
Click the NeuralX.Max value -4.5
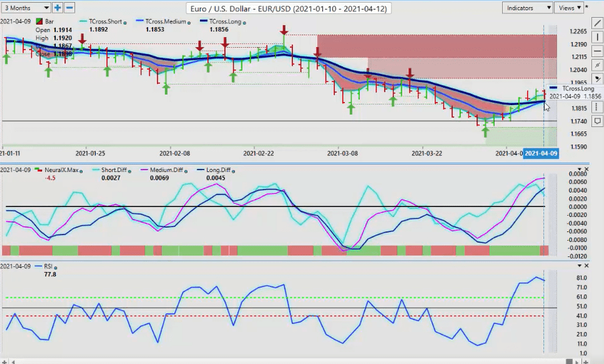click(x=50, y=178)
